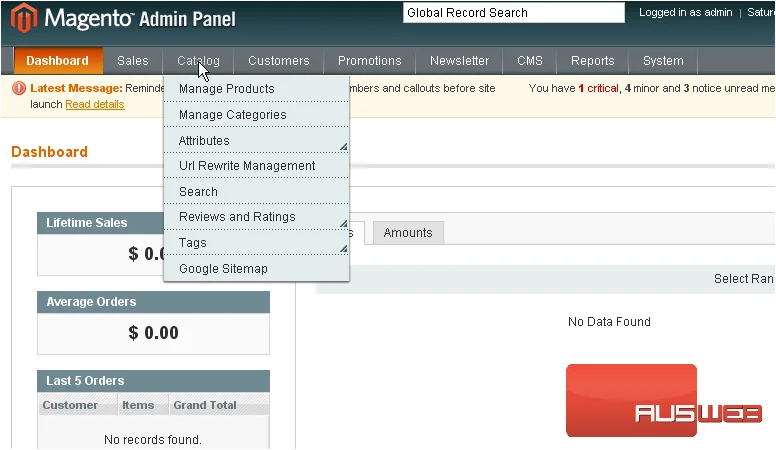
Task: Open the Sales menu
Action: tap(133, 61)
